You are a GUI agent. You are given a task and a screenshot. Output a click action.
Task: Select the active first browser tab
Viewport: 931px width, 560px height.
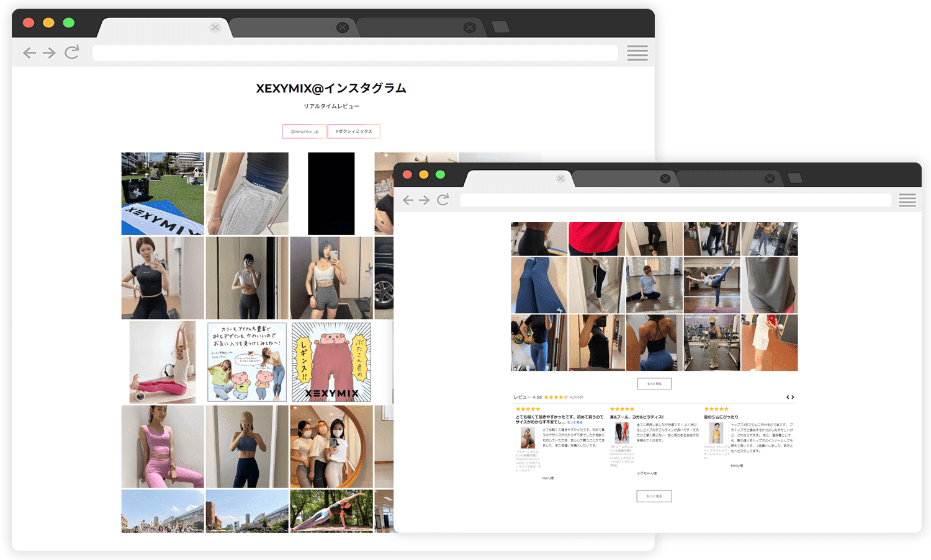515,178
